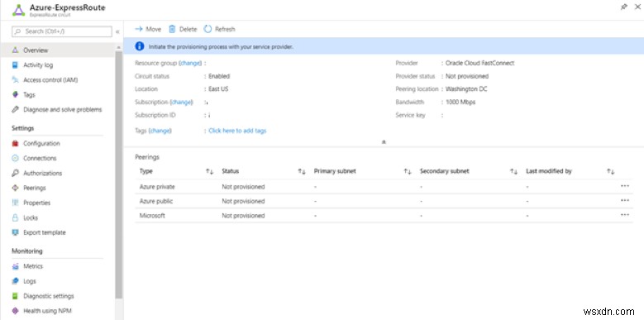Image resolution: width=644 pixels, height=320 pixels.
Task: Click the provisioning process notification banner
Action: tap(384, 46)
